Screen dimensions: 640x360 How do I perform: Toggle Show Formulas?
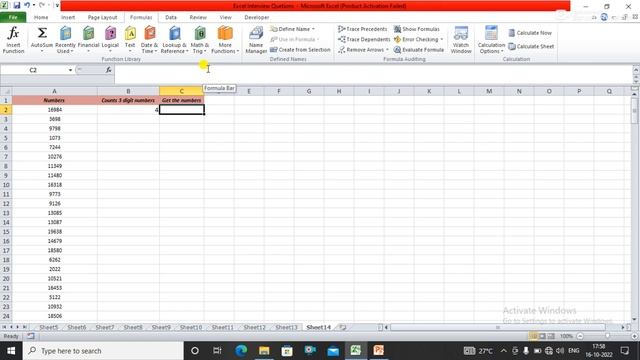tap(417, 29)
